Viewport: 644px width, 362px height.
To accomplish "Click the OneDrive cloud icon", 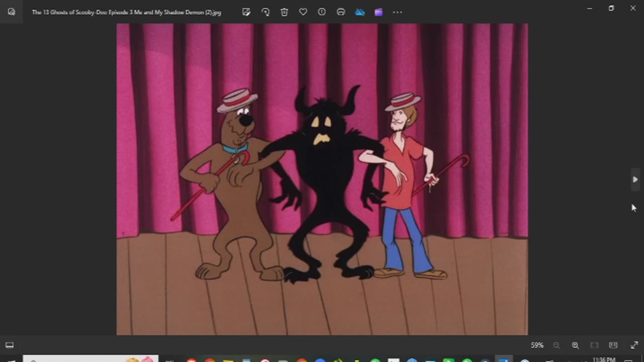I will tap(360, 12).
